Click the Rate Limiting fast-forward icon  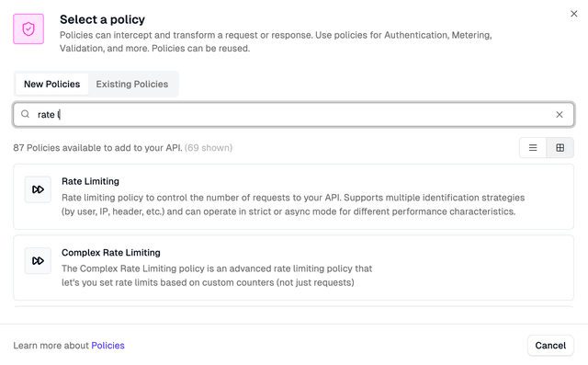click(x=38, y=189)
